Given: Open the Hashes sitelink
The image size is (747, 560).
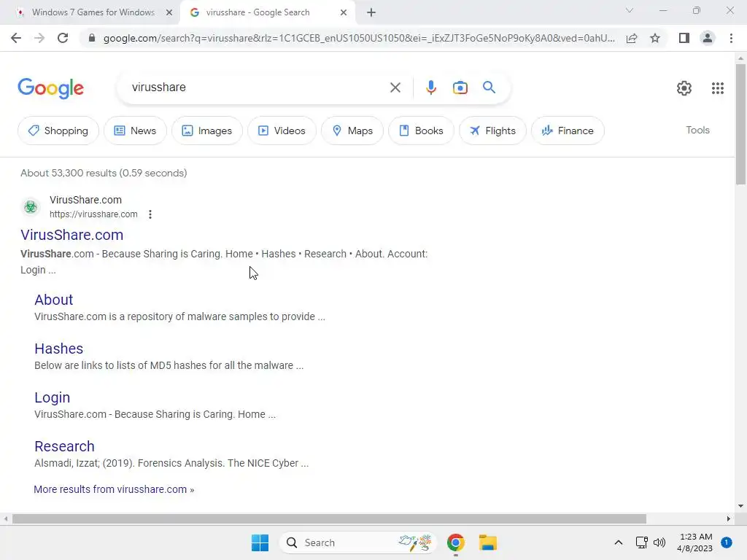Looking at the screenshot, I should coord(58,349).
